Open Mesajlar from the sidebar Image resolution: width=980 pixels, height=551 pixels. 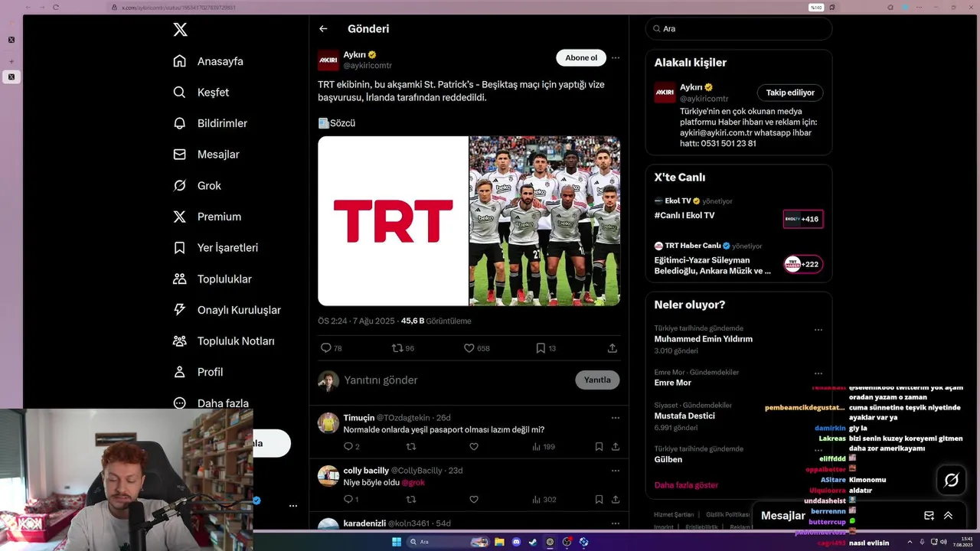[x=207, y=155]
